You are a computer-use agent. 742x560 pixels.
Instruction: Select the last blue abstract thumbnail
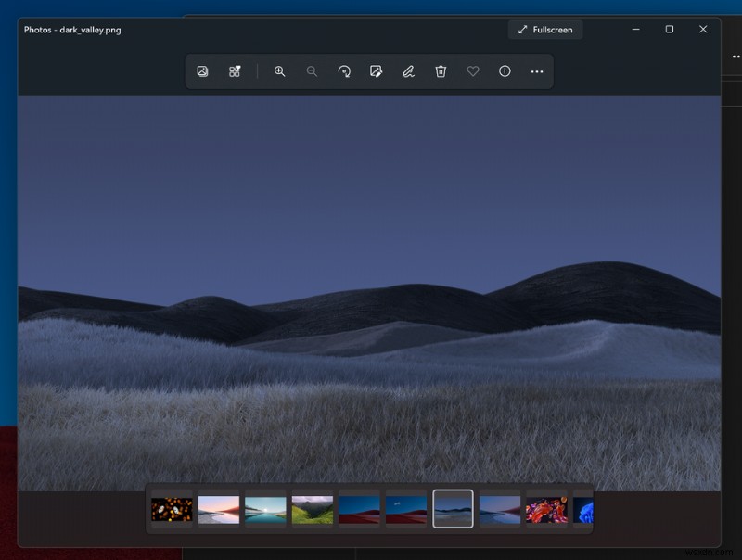pos(582,508)
